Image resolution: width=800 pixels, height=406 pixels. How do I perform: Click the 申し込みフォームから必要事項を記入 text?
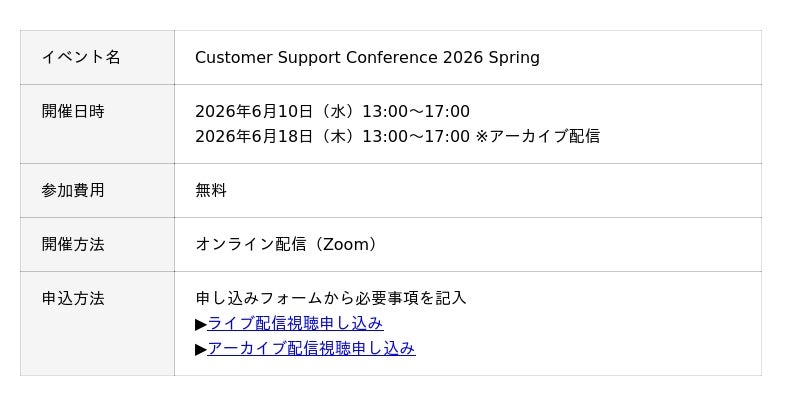pos(331,298)
